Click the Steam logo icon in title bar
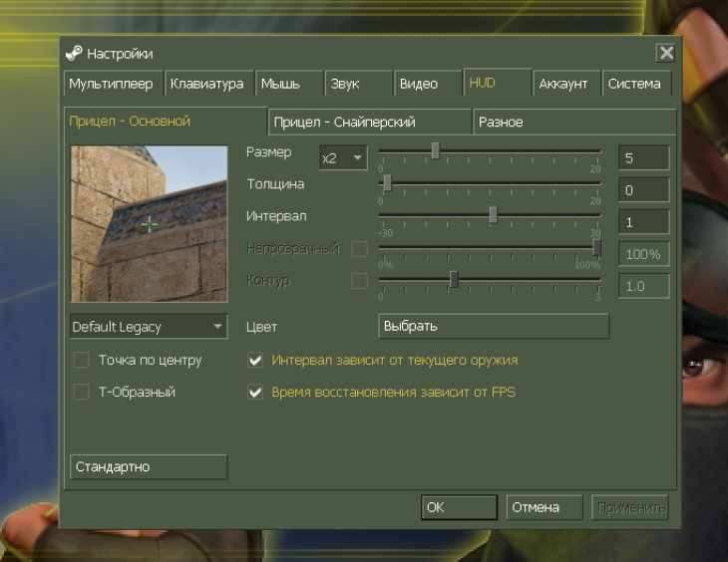Screen dimensions: 728x562 [74, 54]
